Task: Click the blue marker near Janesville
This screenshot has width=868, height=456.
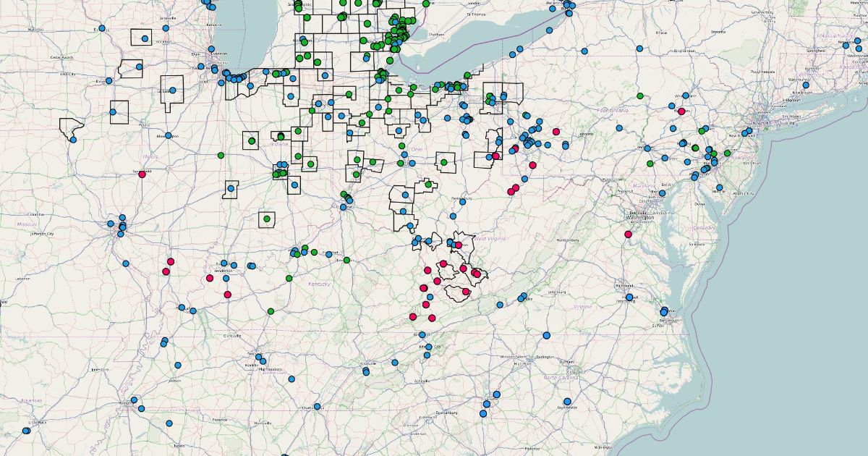Action: tap(166, 28)
